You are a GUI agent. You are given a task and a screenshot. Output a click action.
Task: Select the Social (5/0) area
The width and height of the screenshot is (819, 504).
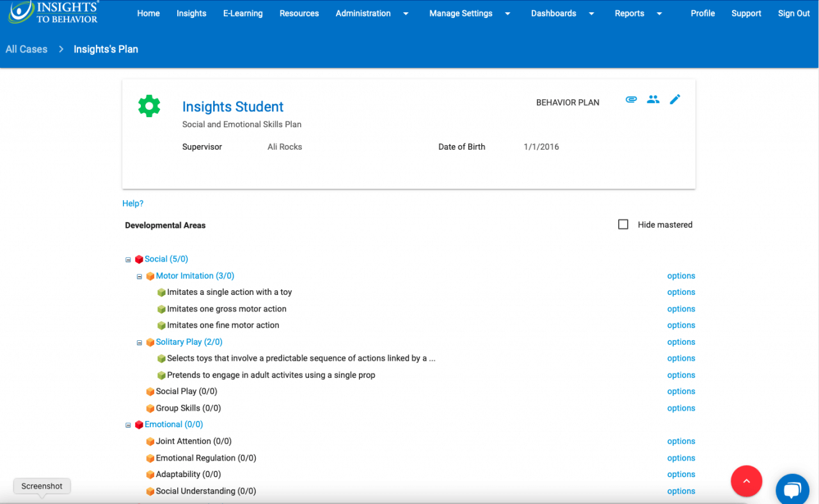(x=166, y=259)
